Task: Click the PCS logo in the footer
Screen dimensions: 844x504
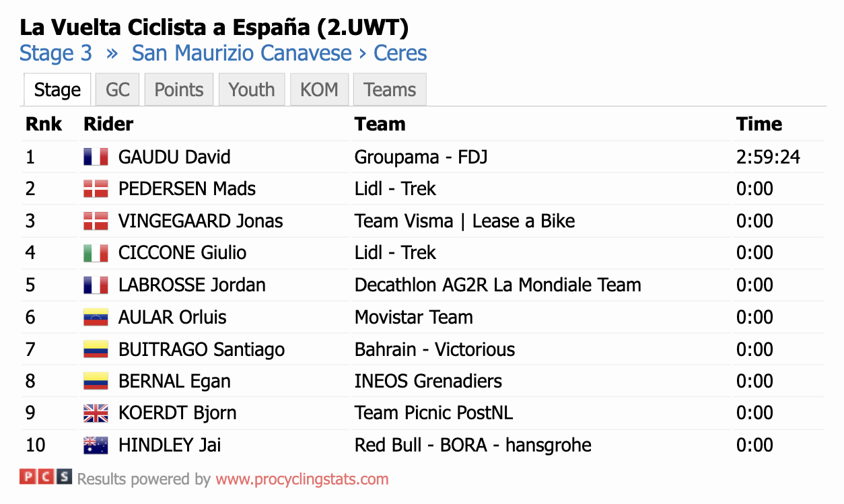Action: coord(45,477)
